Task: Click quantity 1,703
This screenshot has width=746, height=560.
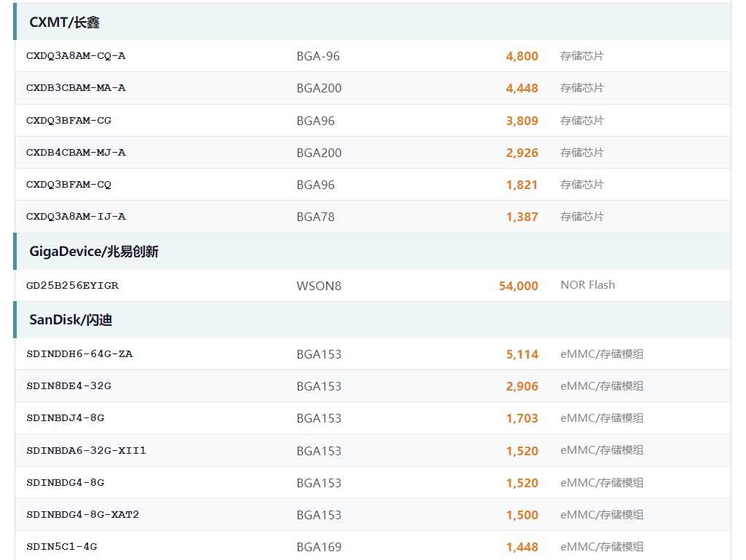Action: click(x=522, y=418)
